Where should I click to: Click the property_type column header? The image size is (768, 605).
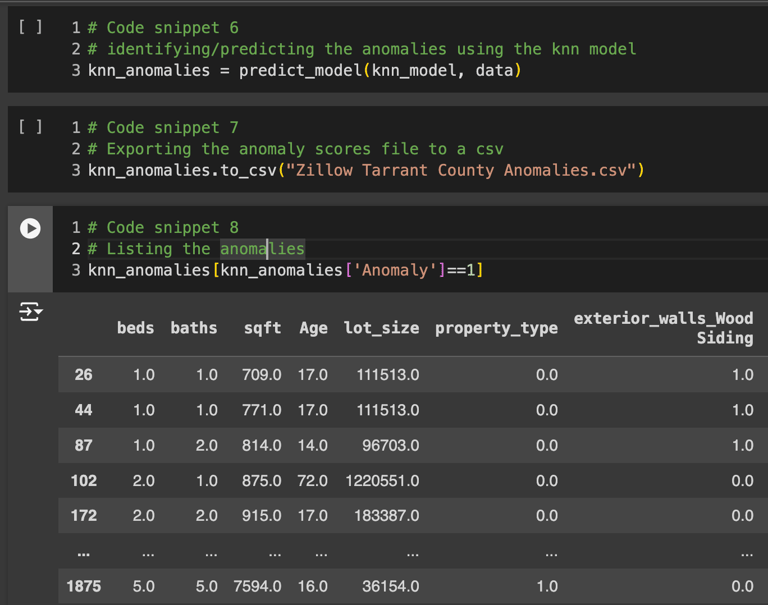(496, 328)
